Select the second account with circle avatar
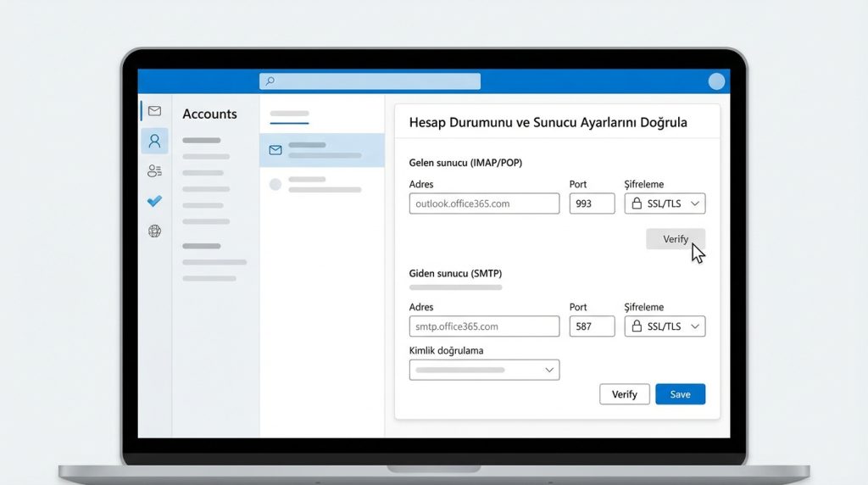 point(322,184)
